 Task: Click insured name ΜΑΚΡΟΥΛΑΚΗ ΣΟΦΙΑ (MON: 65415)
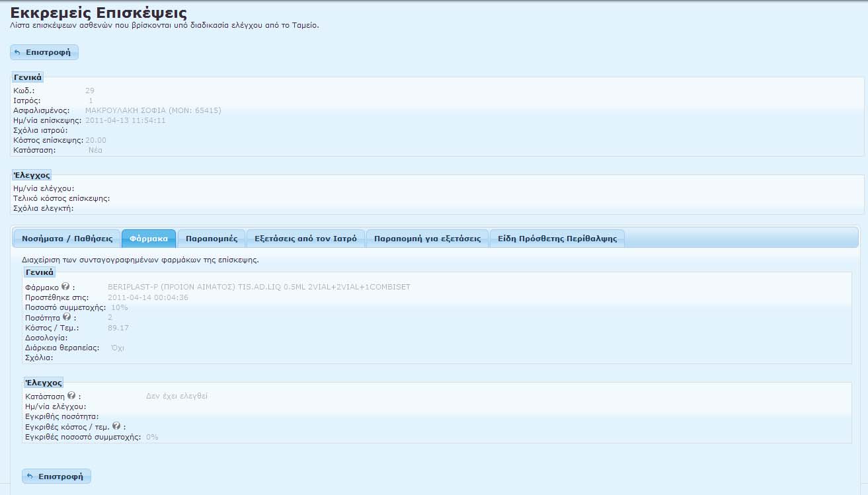pos(153,110)
